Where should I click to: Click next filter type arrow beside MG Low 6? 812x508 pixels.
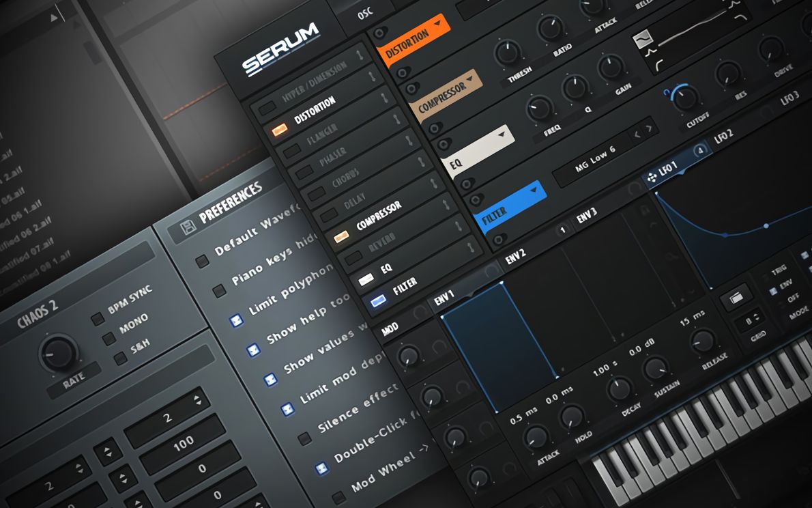click(649, 128)
